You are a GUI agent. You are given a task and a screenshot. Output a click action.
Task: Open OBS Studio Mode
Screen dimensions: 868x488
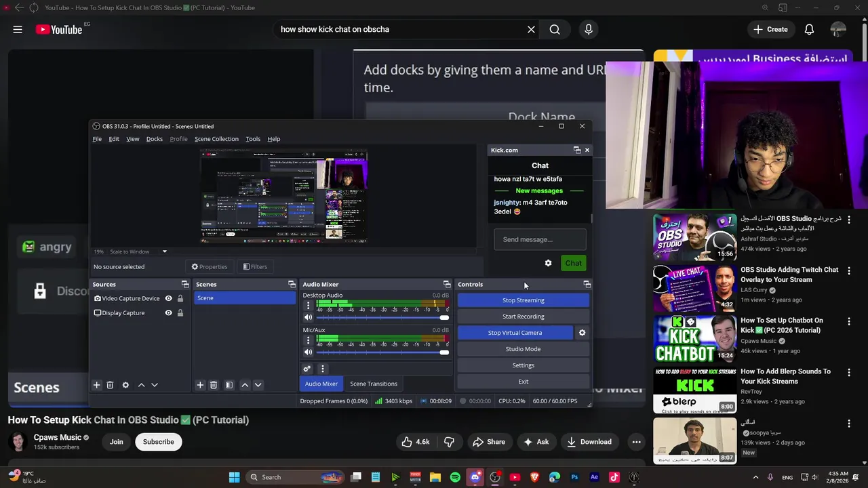coord(524,349)
